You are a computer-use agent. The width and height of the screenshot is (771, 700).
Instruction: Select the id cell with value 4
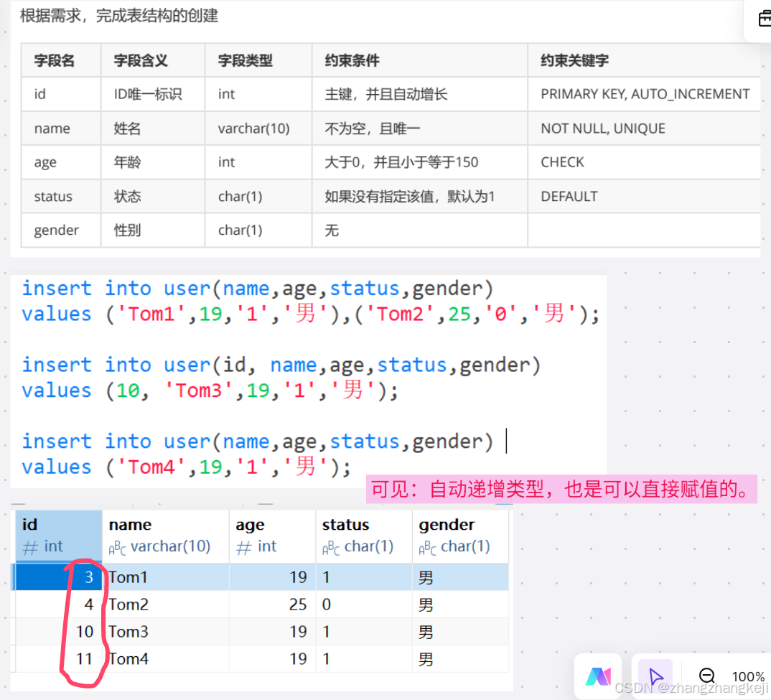coord(59,604)
